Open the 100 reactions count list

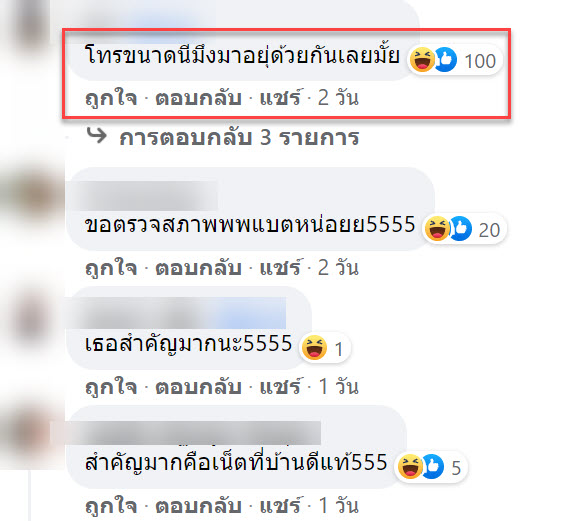pyautogui.click(x=480, y=61)
